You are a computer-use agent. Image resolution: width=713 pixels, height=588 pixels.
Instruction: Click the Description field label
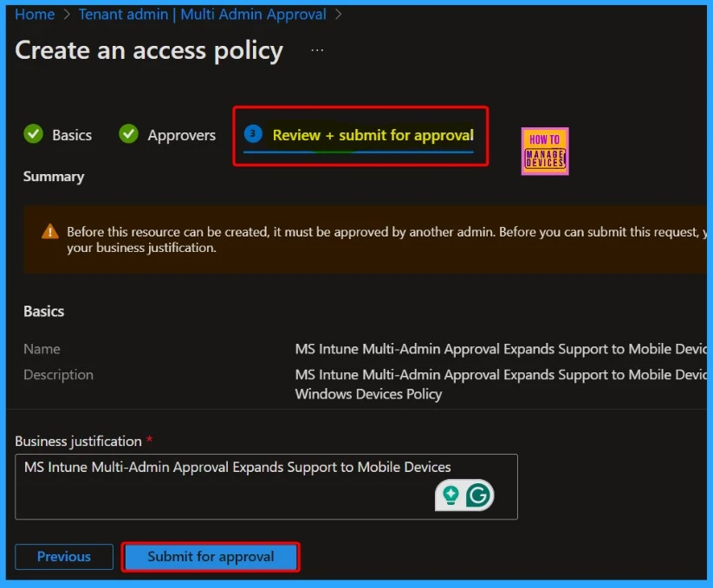(58, 375)
